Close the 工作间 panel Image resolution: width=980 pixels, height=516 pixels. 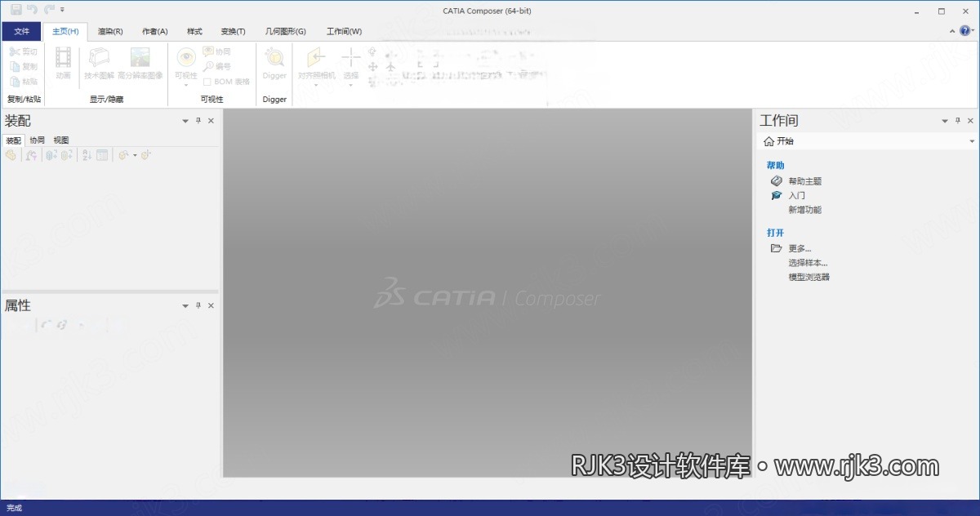[971, 121]
